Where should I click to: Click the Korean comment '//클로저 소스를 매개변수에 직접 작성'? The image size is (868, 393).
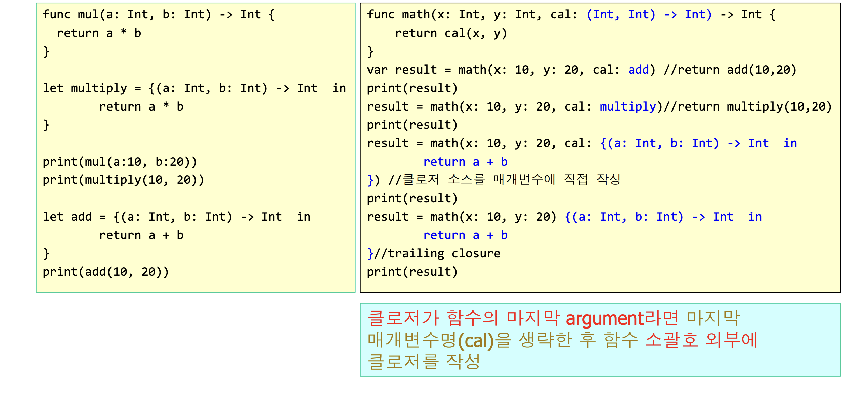click(505, 180)
